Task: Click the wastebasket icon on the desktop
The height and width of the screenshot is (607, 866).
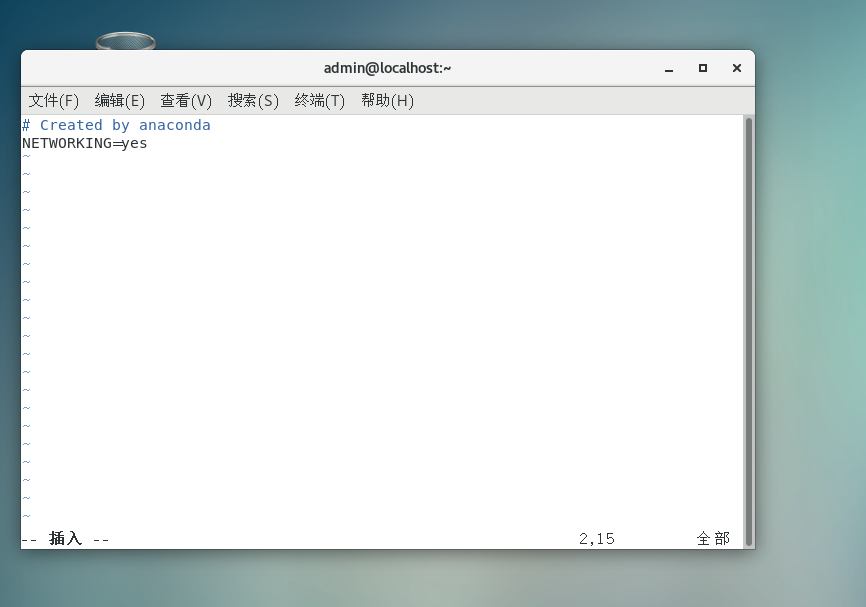Action: click(125, 40)
